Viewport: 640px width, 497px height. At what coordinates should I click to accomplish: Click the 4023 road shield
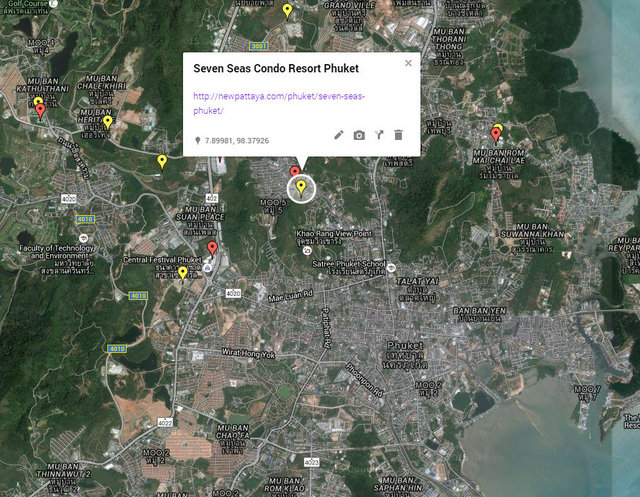[311, 462]
